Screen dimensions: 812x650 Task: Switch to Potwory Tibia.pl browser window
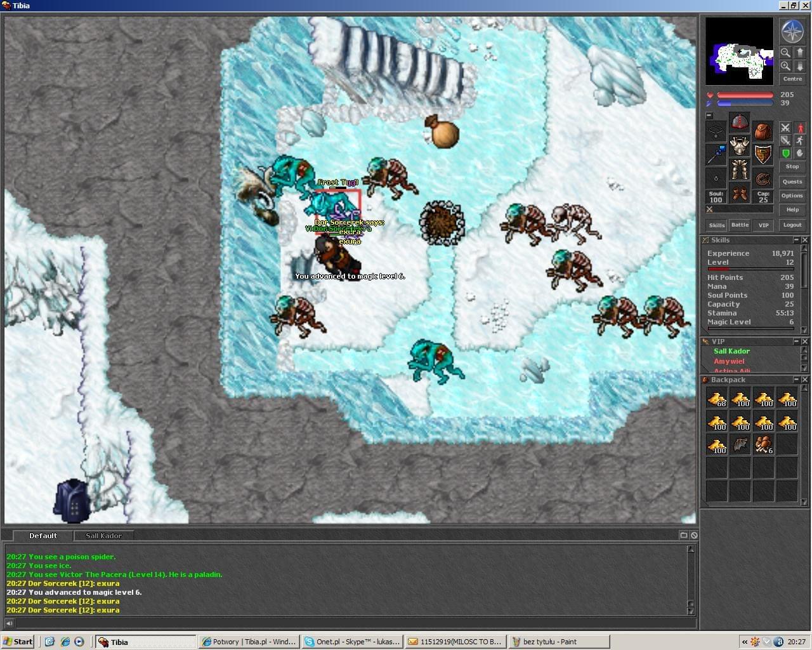coord(249,642)
